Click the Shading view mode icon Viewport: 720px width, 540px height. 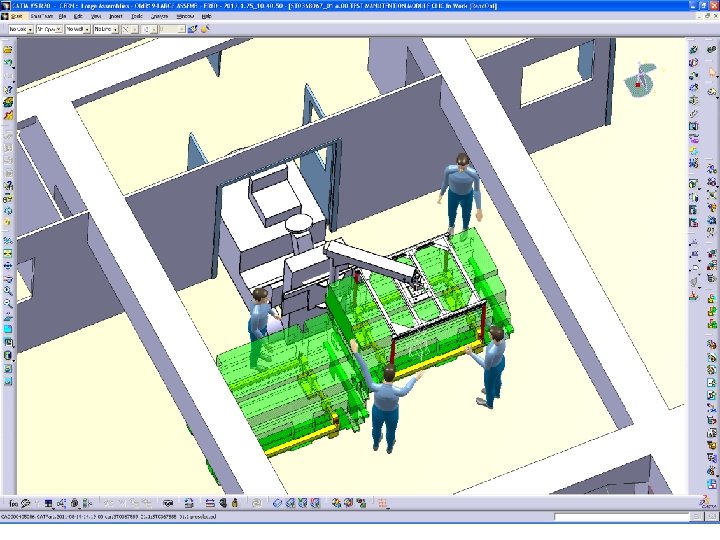click(x=8, y=355)
